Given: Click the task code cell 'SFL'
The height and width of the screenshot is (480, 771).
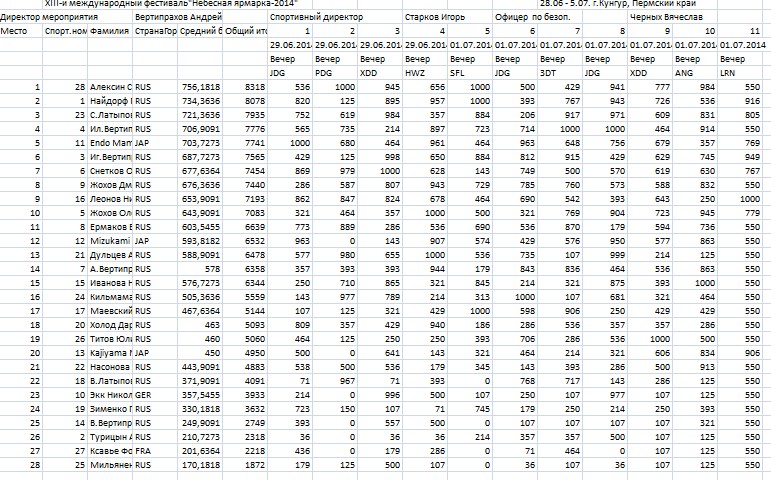Looking at the screenshot, I should (470, 73).
